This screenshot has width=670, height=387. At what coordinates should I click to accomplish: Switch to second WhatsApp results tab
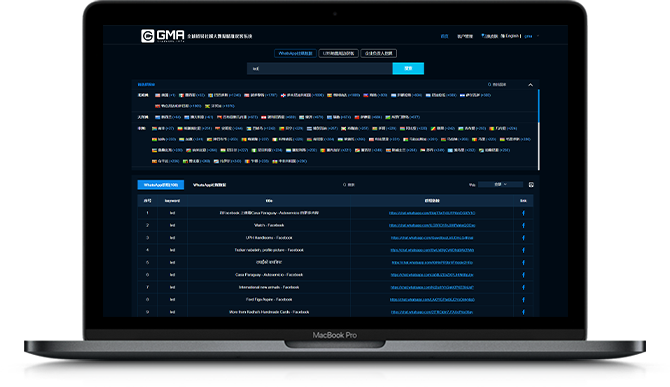pyautogui.click(x=209, y=185)
